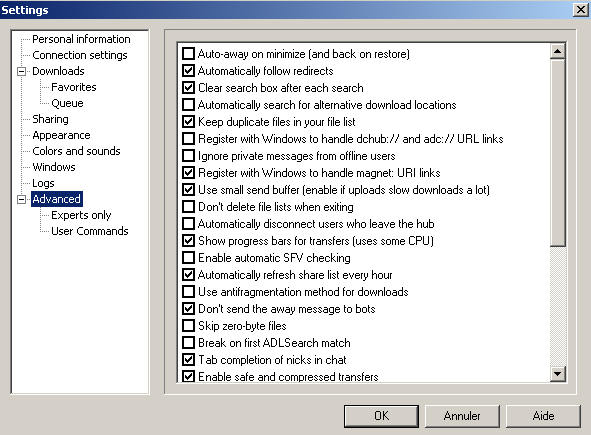Enable Don't delete file lists when exiting
The height and width of the screenshot is (435, 591).
188,207
